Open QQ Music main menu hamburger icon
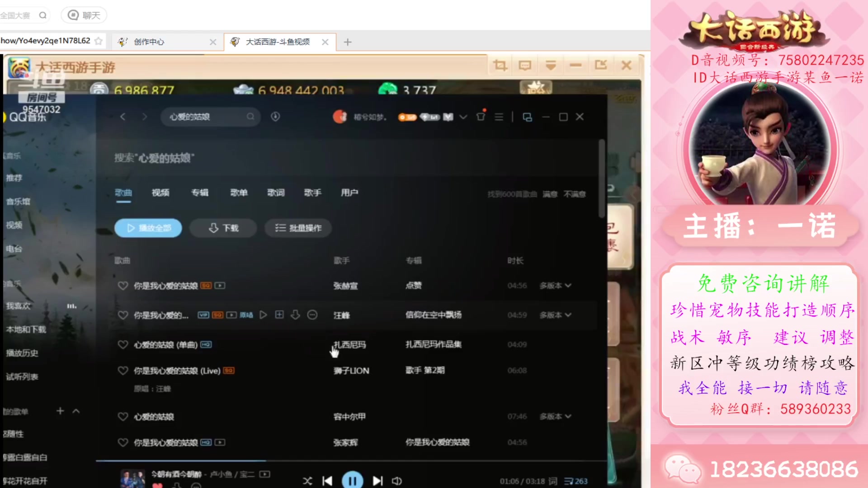 (x=499, y=117)
